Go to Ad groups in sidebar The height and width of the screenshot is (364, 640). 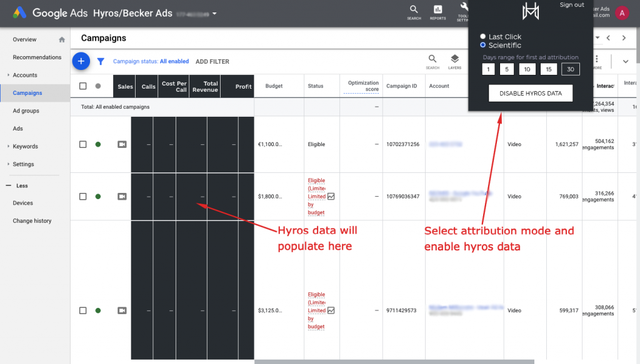pyautogui.click(x=26, y=111)
